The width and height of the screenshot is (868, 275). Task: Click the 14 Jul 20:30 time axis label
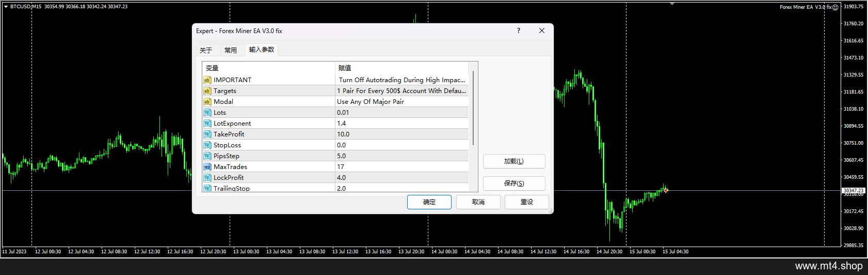click(609, 252)
